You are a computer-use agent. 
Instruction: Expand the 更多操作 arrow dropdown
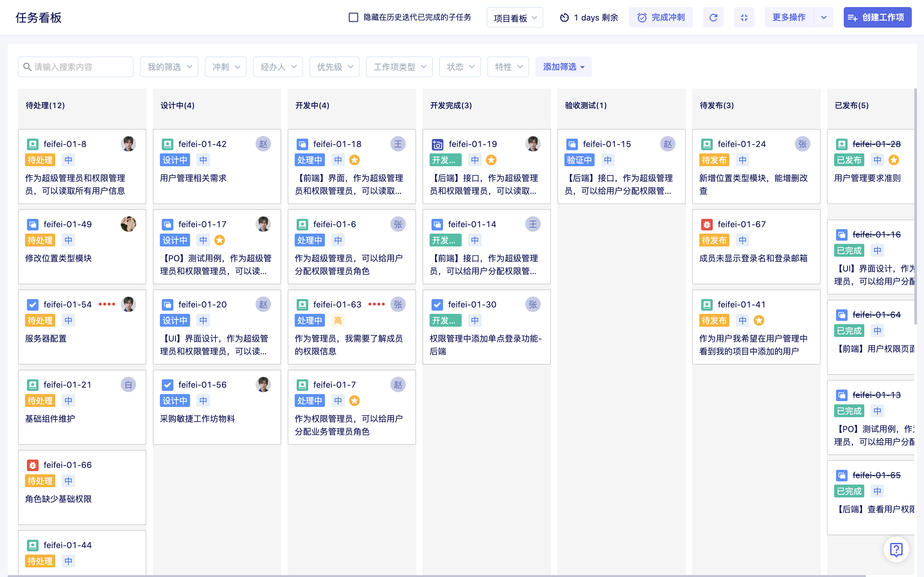click(824, 18)
